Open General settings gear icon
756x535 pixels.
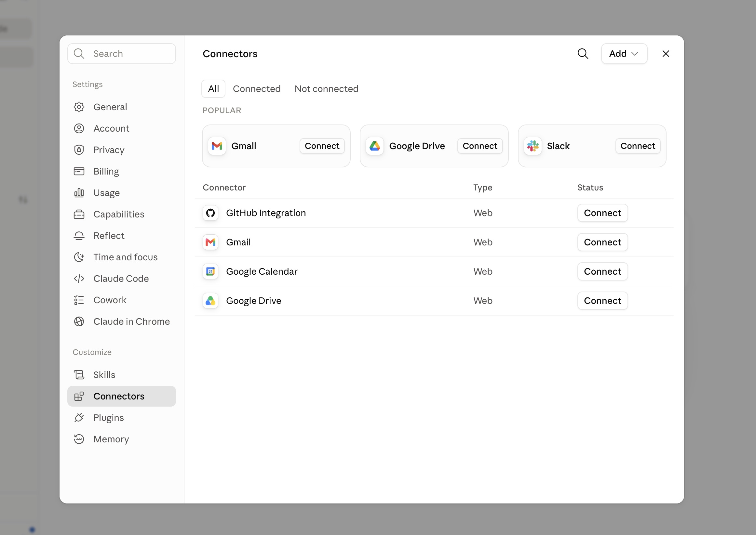click(79, 107)
